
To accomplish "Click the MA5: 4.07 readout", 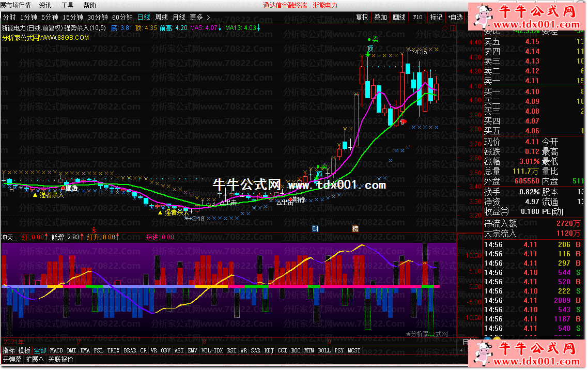I will (204, 28).
